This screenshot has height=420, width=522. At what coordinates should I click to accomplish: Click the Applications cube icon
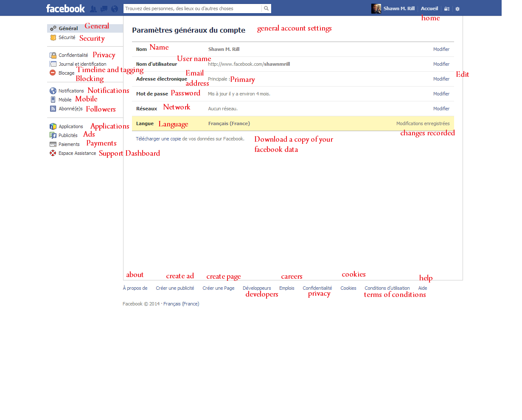click(x=53, y=126)
